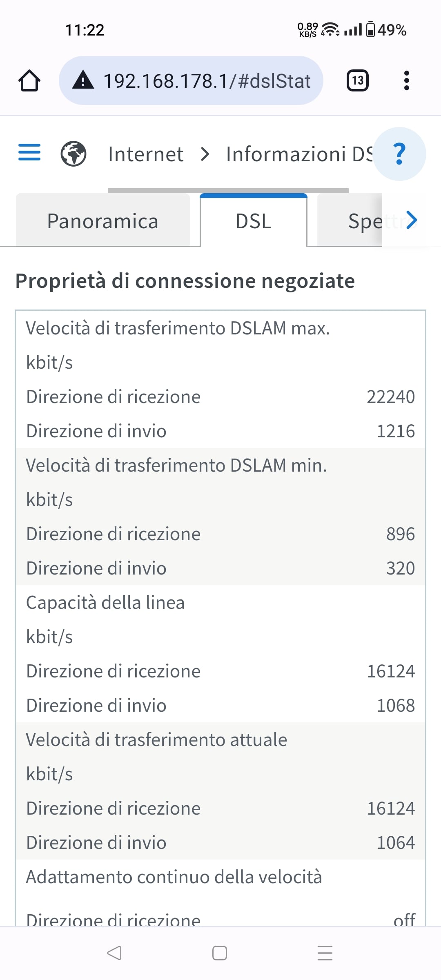441x980 pixels.
Task: Open the hamburger navigation menu
Action: pyautogui.click(x=29, y=152)
